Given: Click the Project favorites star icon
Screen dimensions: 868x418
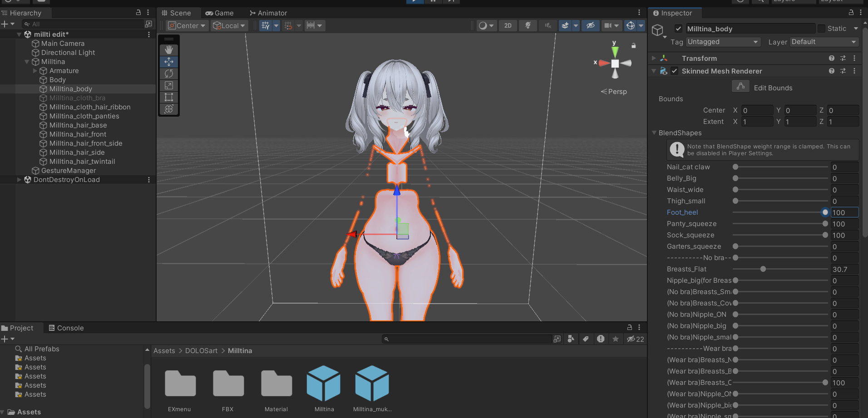Looking at the screenshot, I should click(x=616, y=339).
